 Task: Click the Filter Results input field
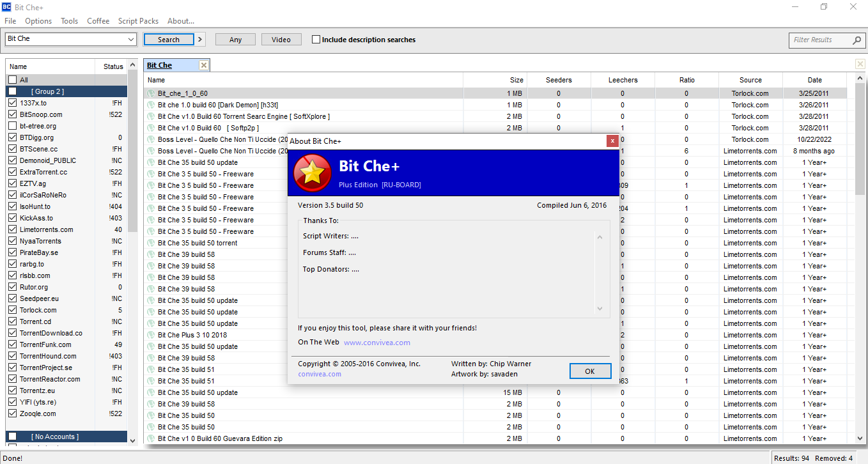pyautogui.click(x=821, y=40)
